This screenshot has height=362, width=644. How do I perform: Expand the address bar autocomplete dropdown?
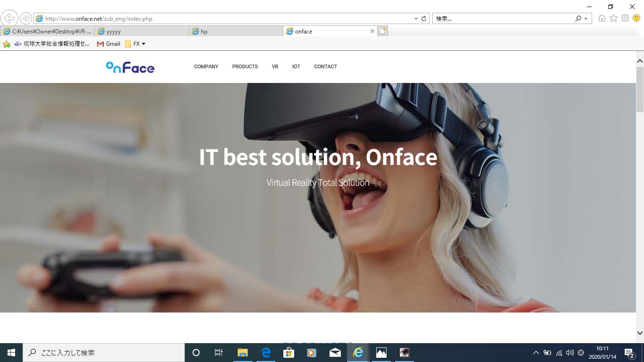[x=416, y=19]
